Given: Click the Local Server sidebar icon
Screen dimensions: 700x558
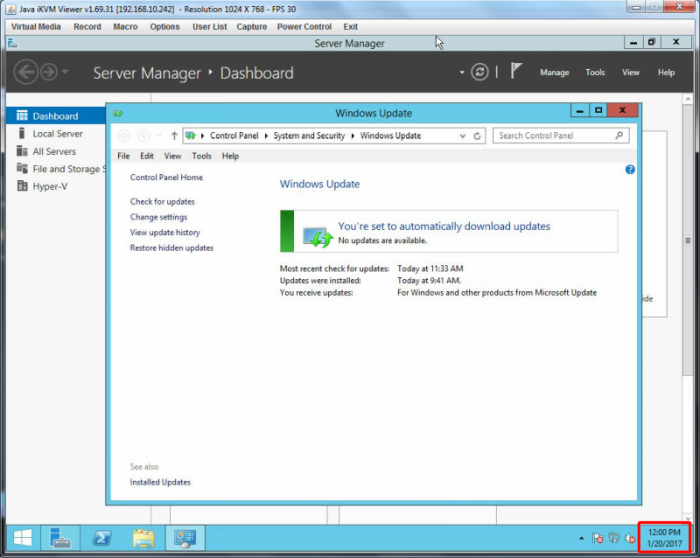Looking at the screenshot, I should [x=21, y=133].
